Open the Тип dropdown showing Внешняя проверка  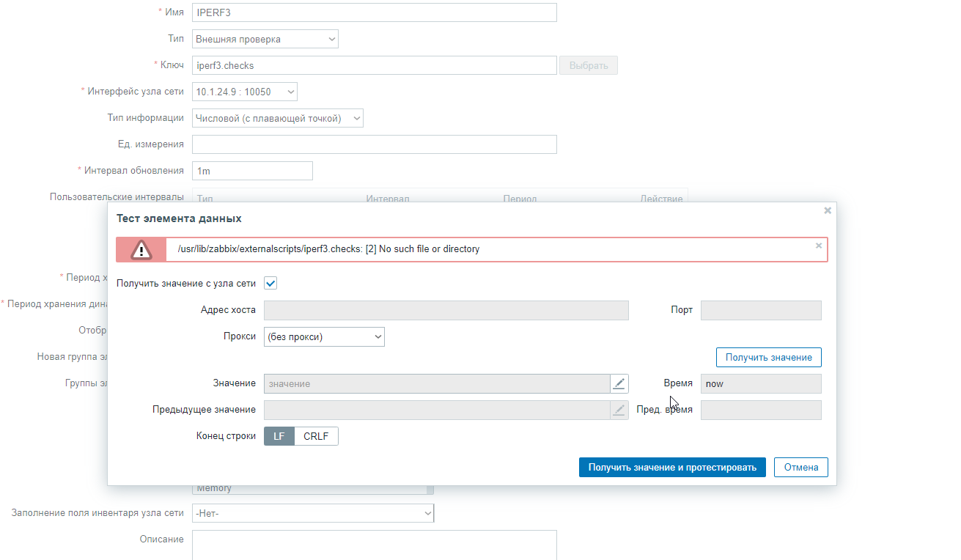265,39
